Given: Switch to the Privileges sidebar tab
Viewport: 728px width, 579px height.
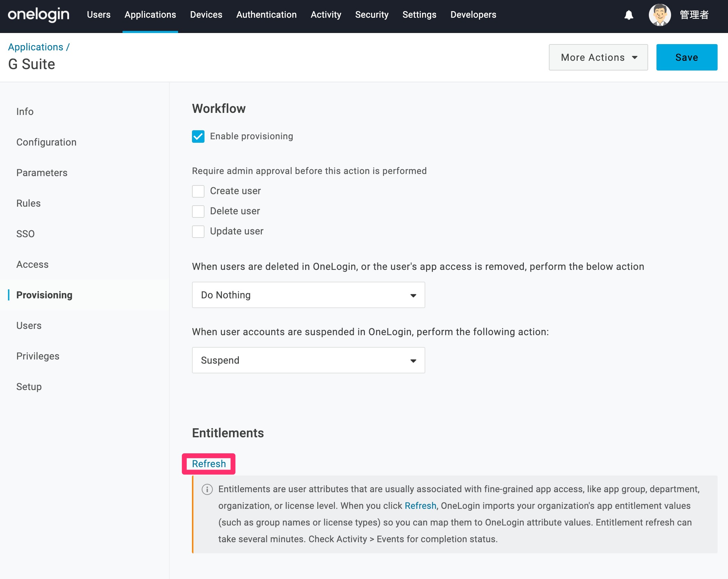Looking at the screenshot, I should [x=38, y=356].
